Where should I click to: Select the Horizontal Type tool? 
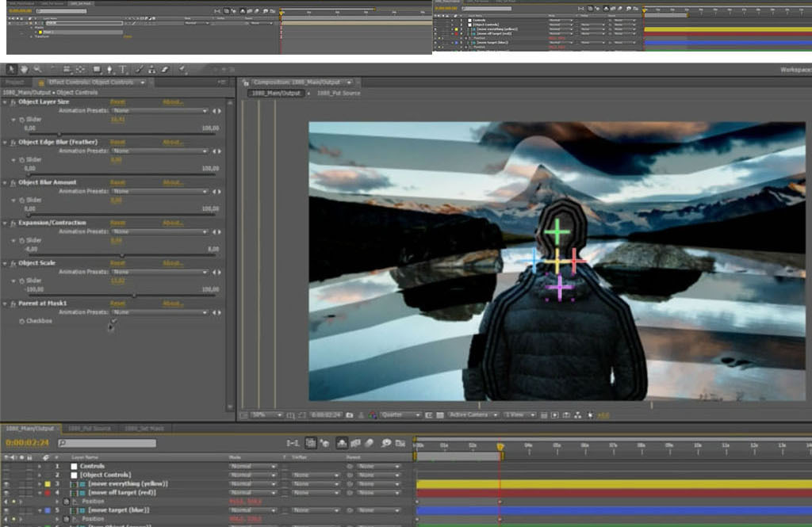[x=123, y=70]
